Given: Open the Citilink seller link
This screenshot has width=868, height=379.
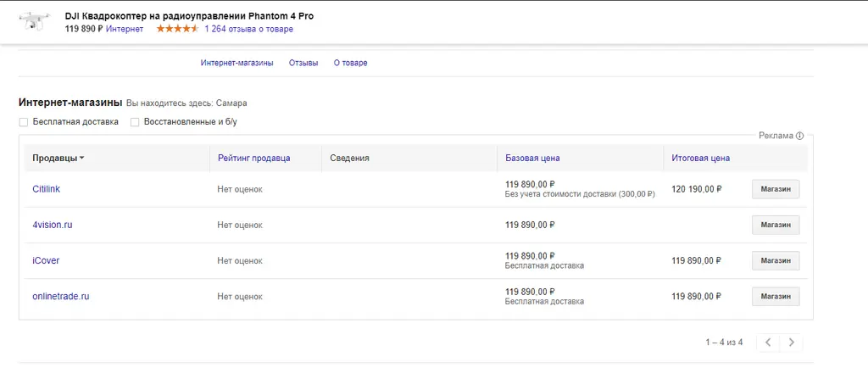Looking at the screenshot, I should [46, 189].
